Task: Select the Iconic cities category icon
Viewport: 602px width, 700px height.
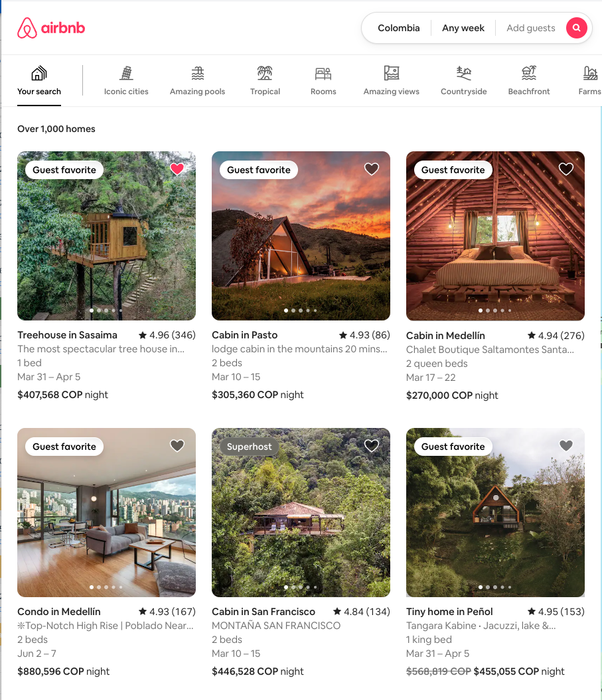Action: click(126, 73)
